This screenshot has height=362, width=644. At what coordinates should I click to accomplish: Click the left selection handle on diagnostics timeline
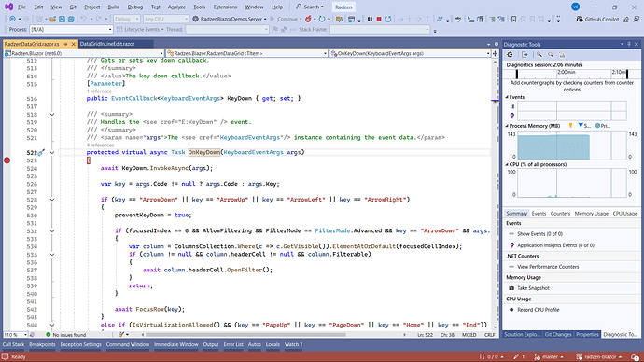[517, 75]
